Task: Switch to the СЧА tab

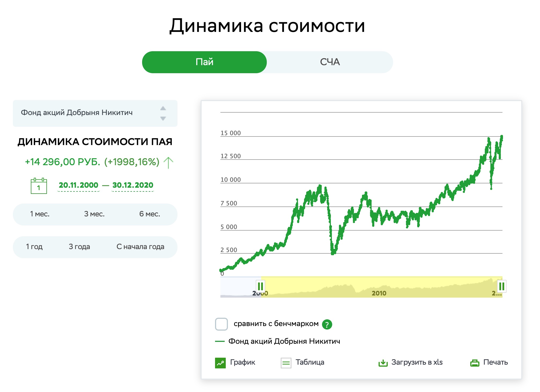Action: point(330,62)
